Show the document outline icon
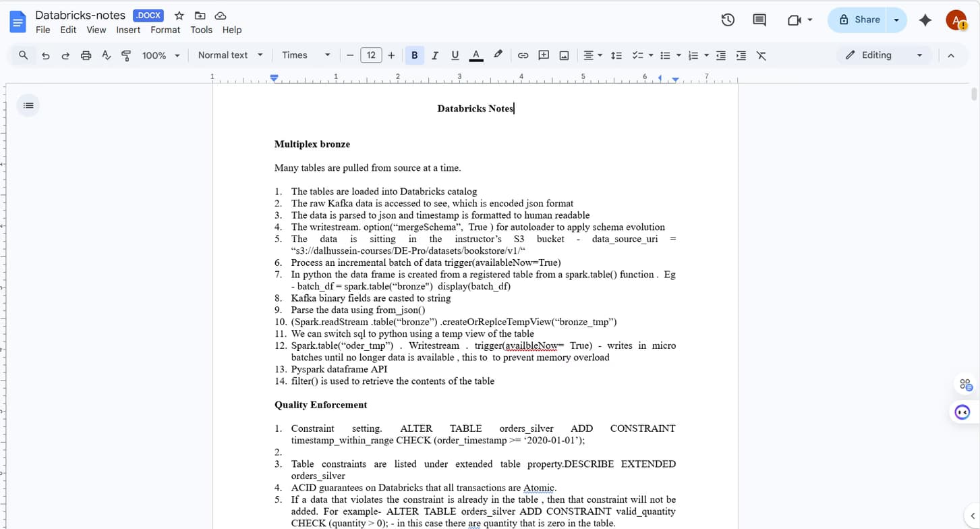980x529 pixels. 28,105
